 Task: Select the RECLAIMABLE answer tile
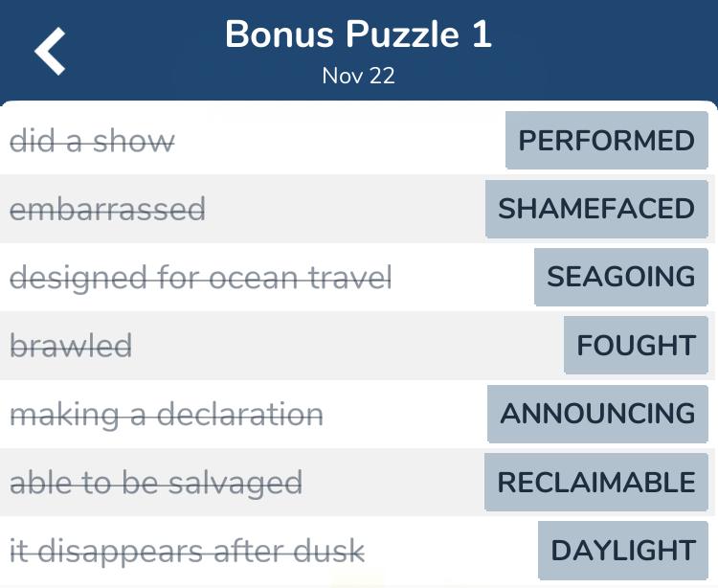pos(596,483)
